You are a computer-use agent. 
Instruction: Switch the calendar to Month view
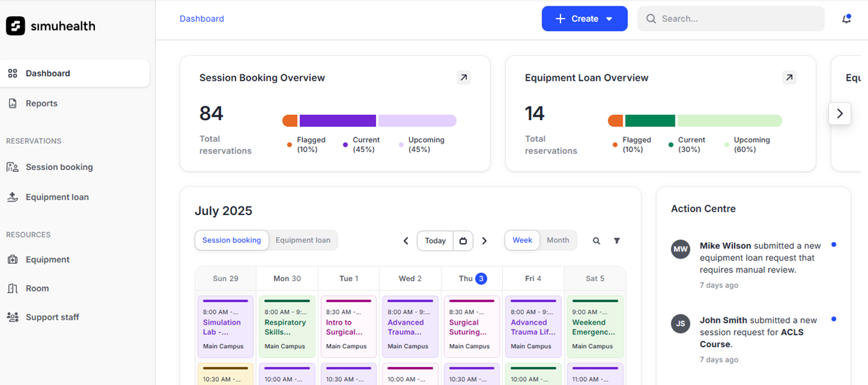point(558,240)
